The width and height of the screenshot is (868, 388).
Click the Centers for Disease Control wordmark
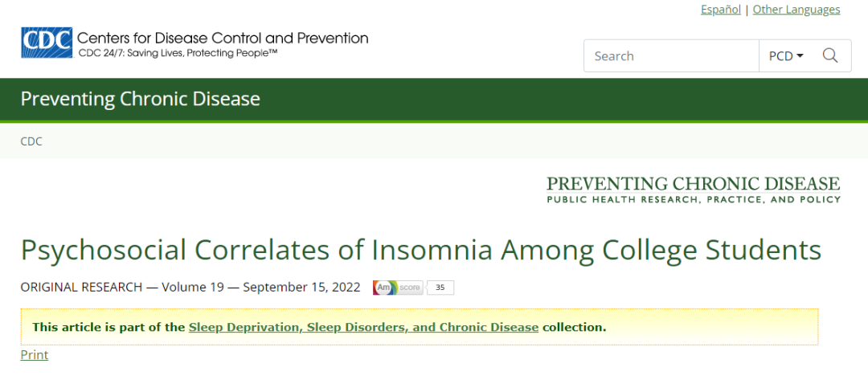point(223,39)
